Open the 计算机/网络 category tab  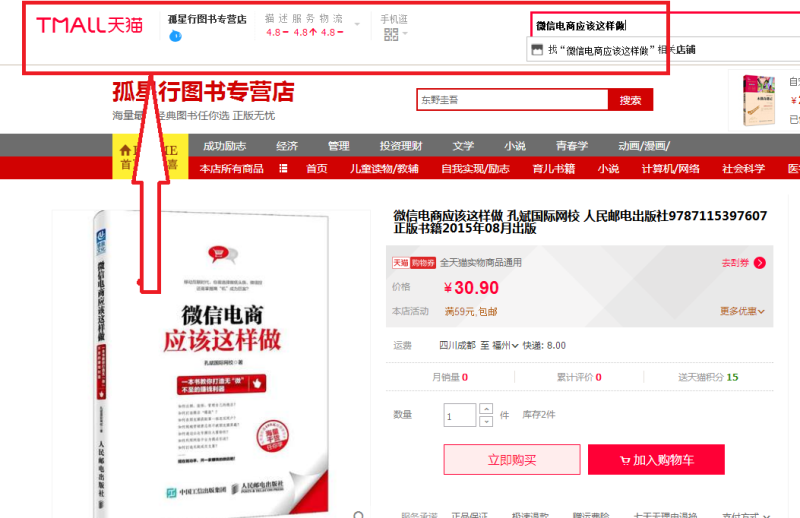coord(670,168)
